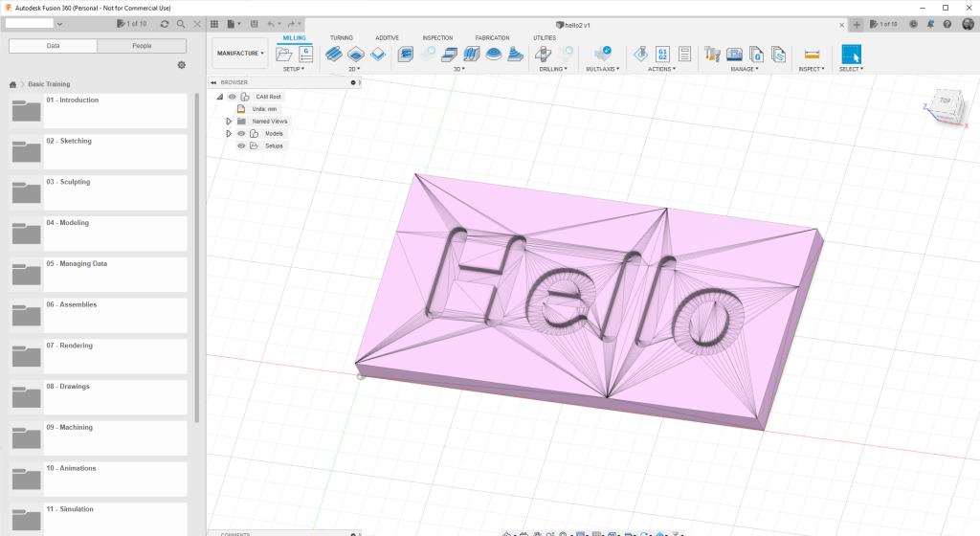980x536 pixels.
Task: Open the Setup Sheet icon
Action: click(684, 55)
